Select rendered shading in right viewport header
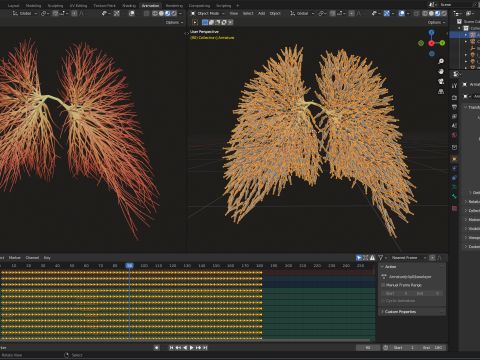 pyautogui.click(x=444, y=13)
